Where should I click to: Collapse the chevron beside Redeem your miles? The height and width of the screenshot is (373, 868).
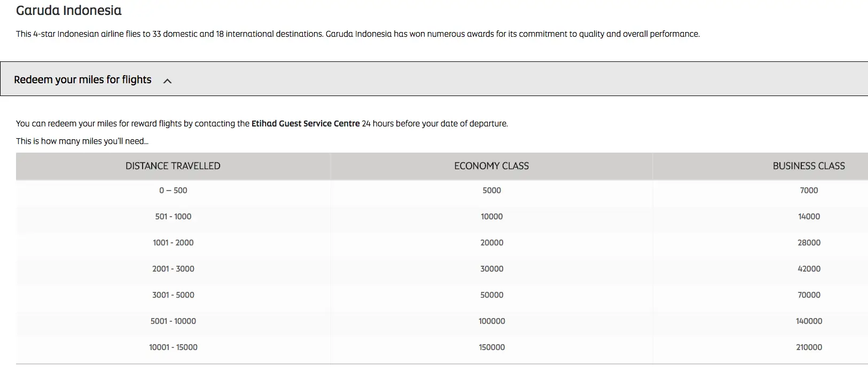[x=167, y=81]
